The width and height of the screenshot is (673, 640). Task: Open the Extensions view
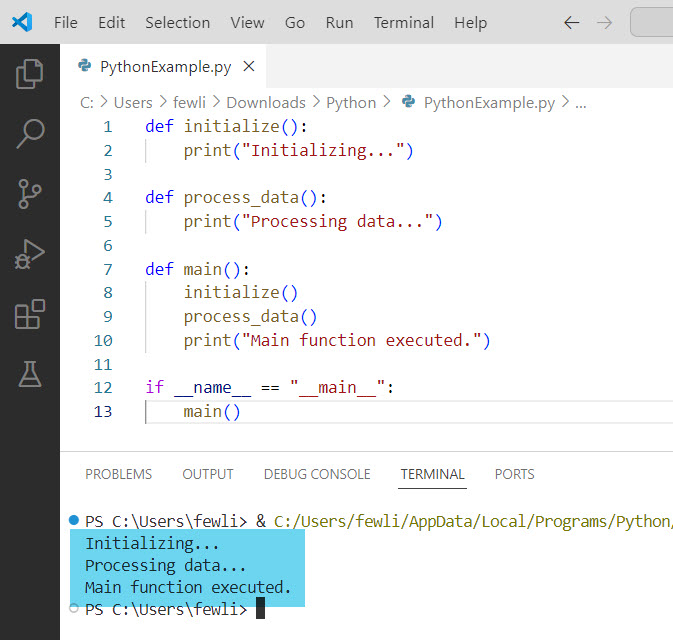[x=30, y=314]
